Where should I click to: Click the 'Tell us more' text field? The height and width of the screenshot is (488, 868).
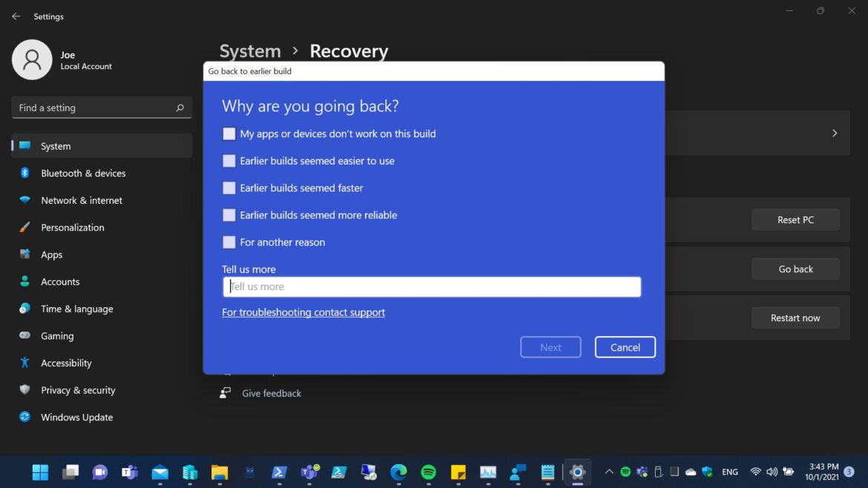[x=432, y=287]
